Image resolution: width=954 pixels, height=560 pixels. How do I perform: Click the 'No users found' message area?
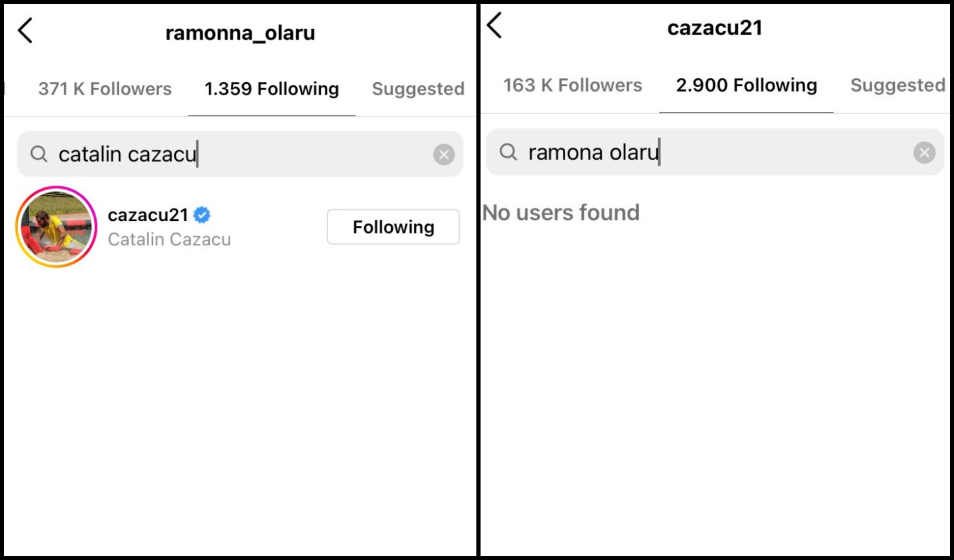point(561,212)
